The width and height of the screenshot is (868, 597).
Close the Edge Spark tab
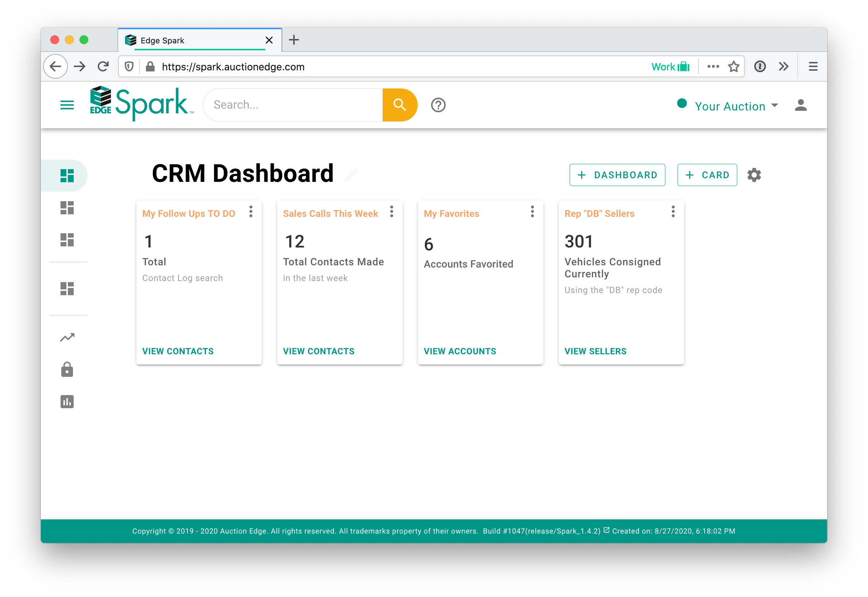pos(269,40)
